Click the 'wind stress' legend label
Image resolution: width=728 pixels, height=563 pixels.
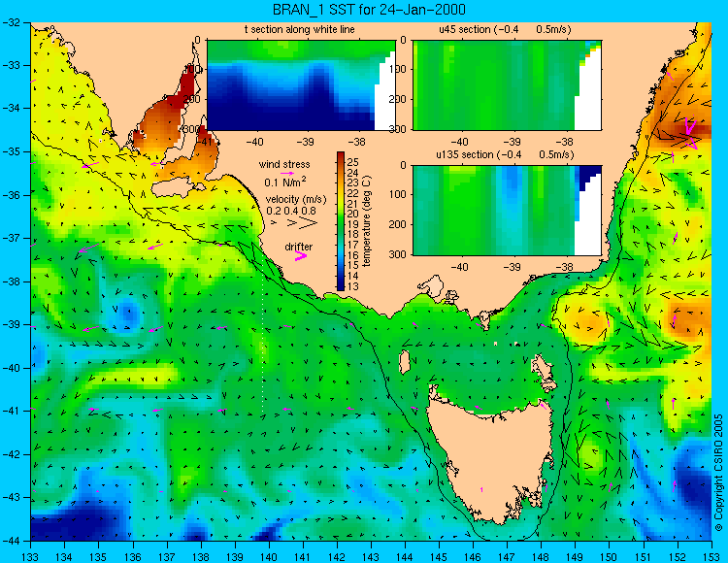click(x=284, y=164)
